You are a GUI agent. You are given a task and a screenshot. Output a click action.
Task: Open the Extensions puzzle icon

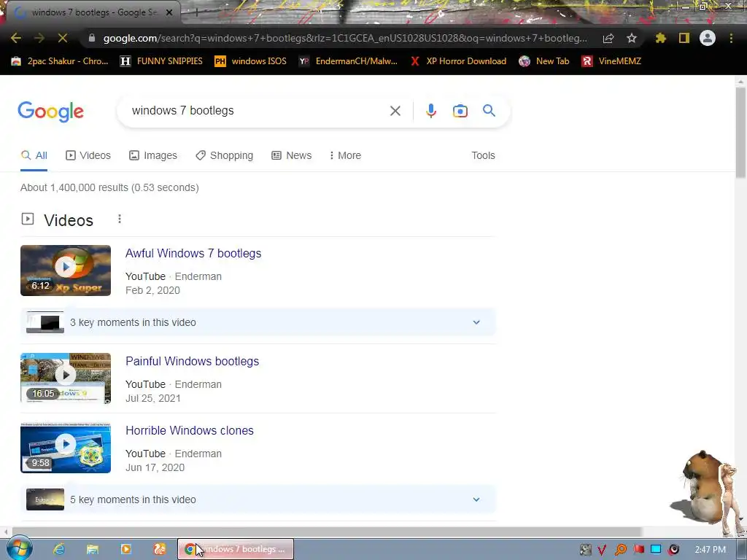661,38
